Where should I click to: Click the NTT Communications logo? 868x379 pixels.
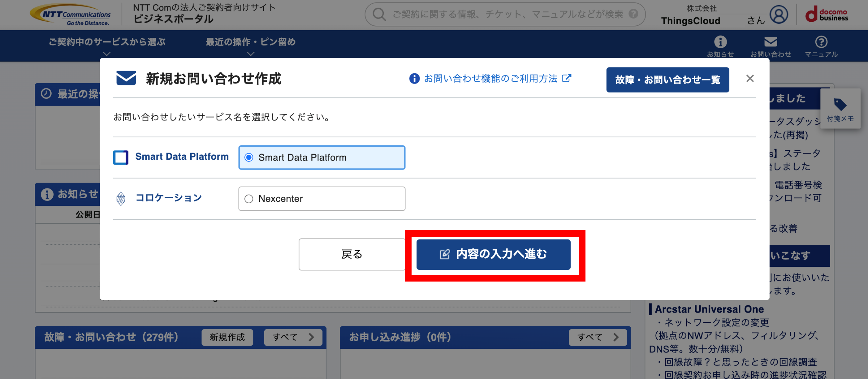71,15
